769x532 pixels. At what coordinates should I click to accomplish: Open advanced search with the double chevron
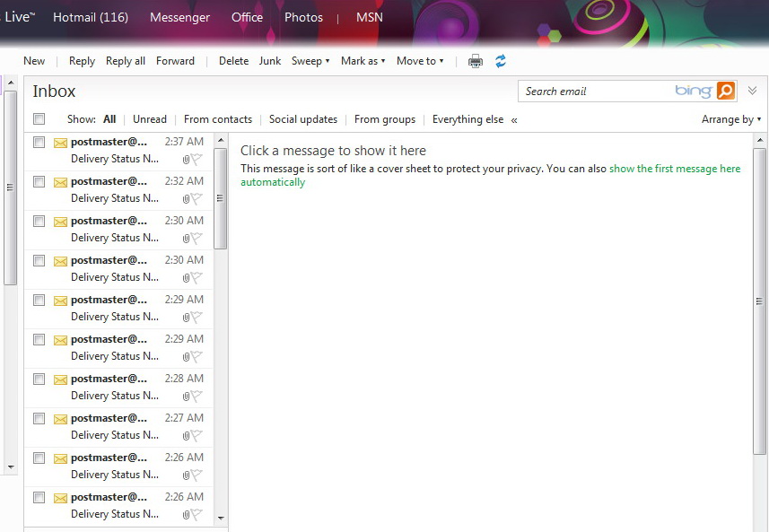coord(753,91)
